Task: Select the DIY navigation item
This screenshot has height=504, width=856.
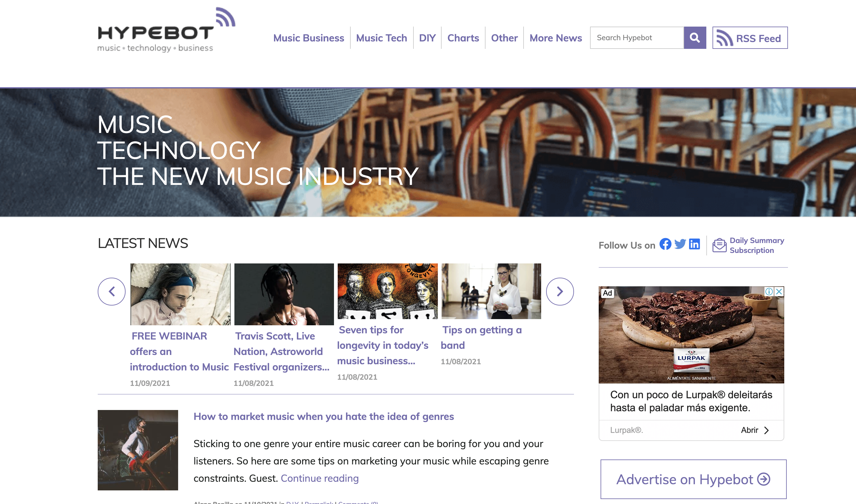Action: pos(427,38)
